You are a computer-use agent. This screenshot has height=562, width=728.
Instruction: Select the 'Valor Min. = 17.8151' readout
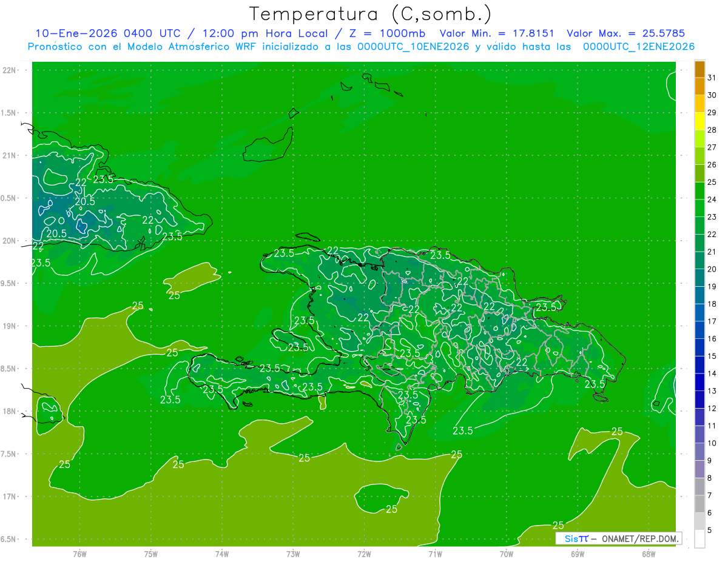(x=497, y=33)
